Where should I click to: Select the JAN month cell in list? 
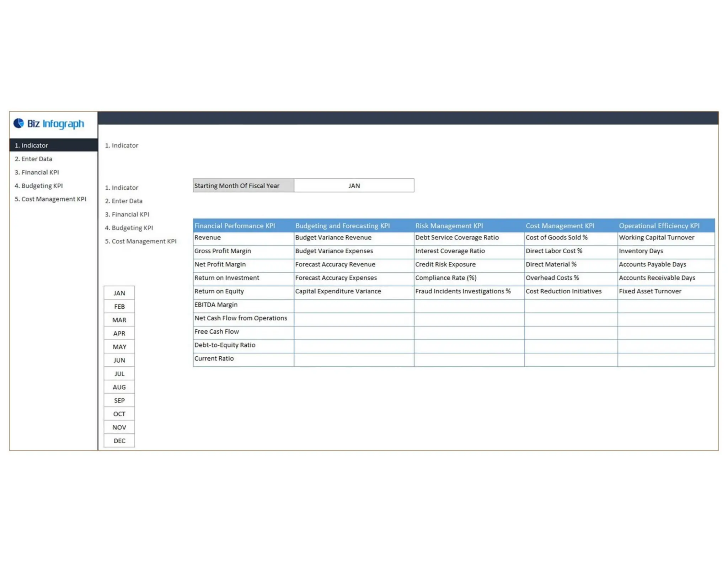[119, 293]
